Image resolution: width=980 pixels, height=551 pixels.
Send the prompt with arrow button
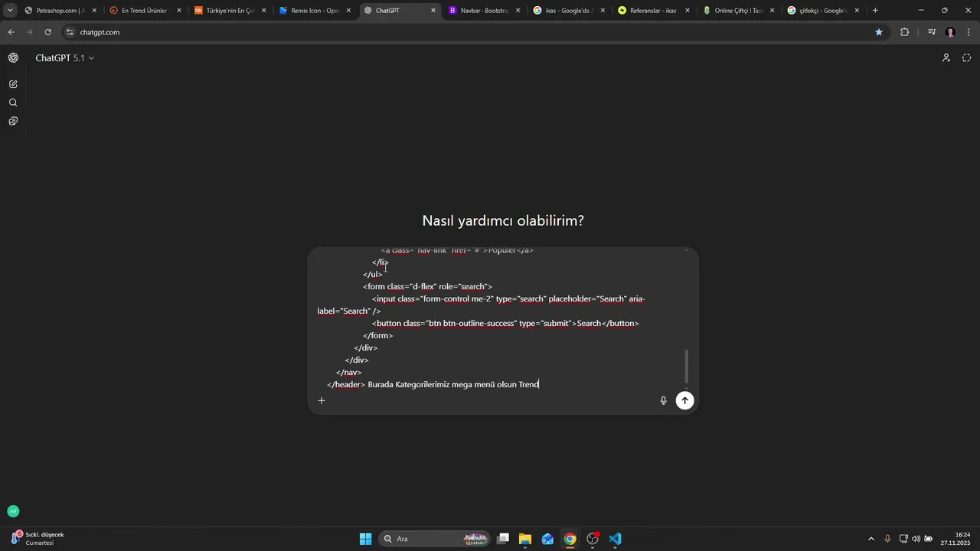click(685, 400)
